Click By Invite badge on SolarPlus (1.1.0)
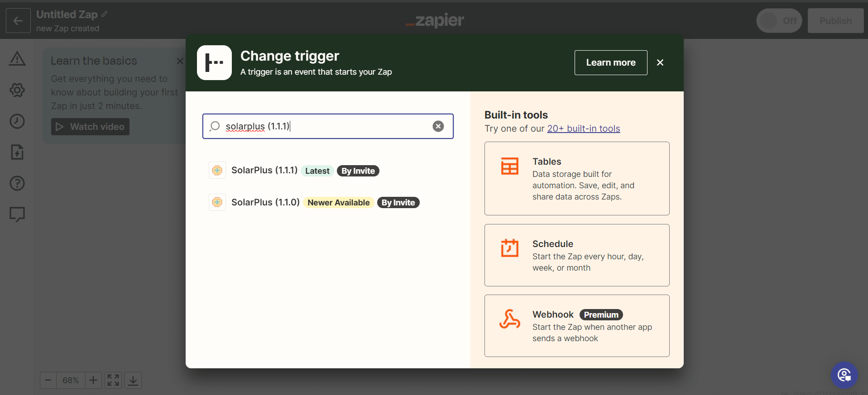The width and height of the screenshot is (868, 395). 398,203
